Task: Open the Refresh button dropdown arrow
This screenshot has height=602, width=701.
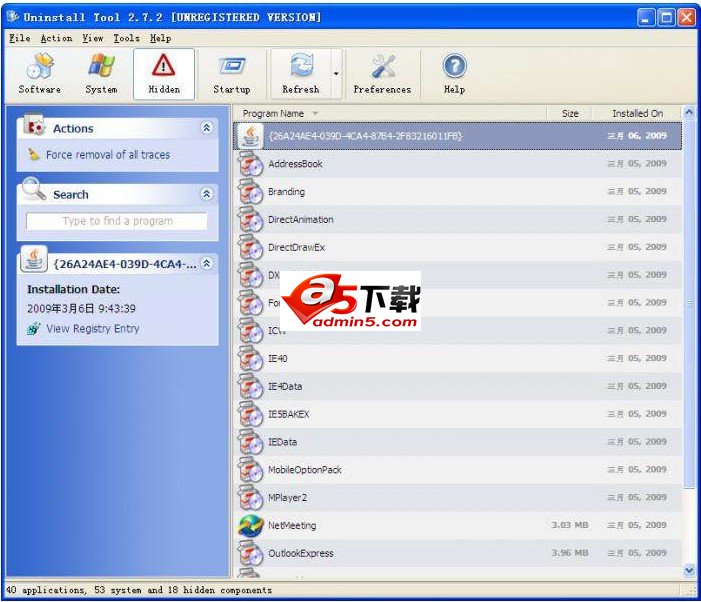Action: (x=336, y=74)
